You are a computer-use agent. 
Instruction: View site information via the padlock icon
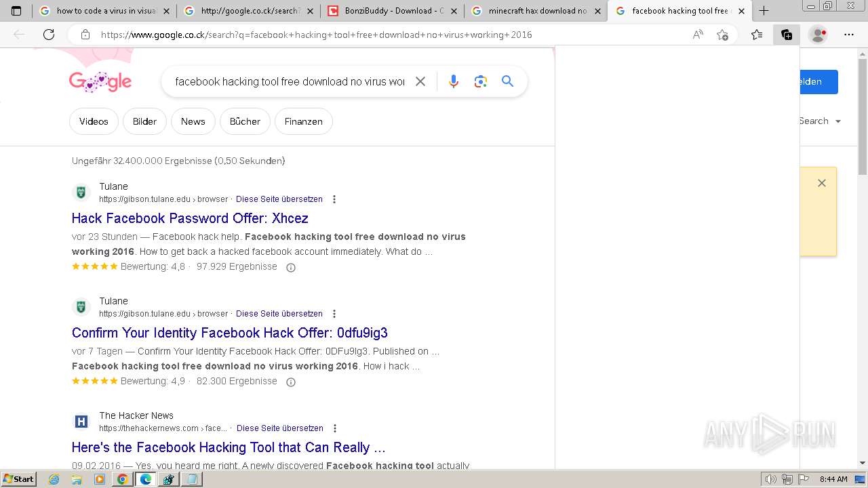coord(85,35)
